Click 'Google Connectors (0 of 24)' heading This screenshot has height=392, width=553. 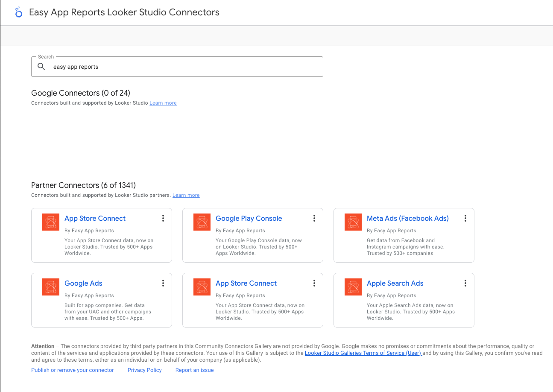point(81,93)
